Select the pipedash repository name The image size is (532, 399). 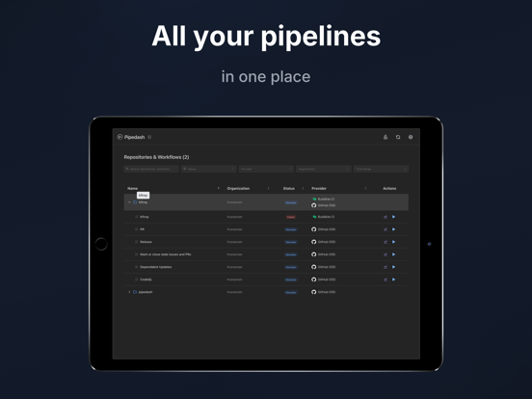point(146,292)
